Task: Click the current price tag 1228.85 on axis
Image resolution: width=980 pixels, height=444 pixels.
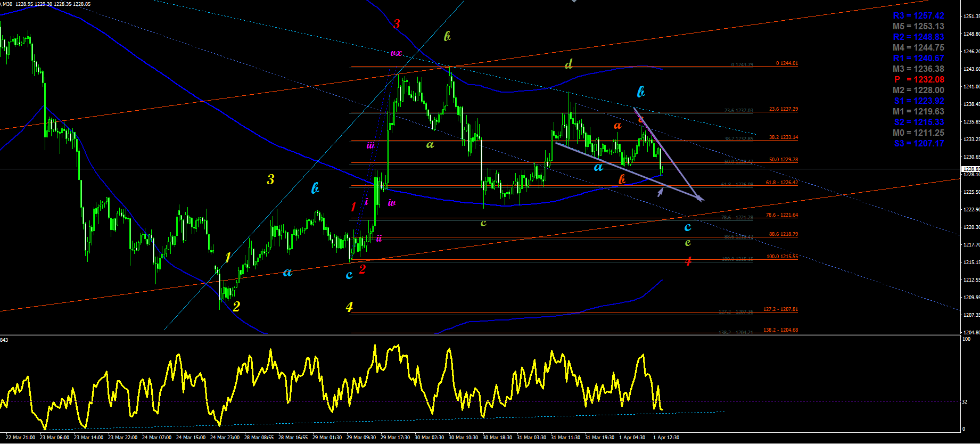Action: pyautogui.click(x=970, y=169)
